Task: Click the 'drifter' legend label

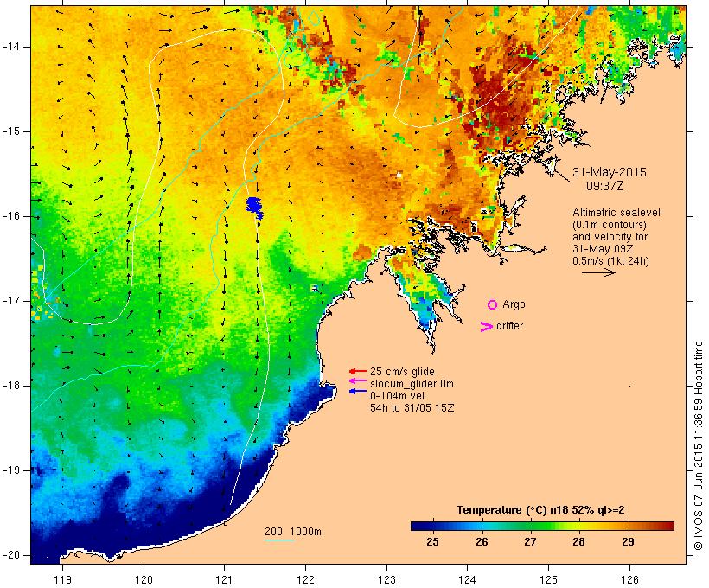Action: tap(509, 326)
